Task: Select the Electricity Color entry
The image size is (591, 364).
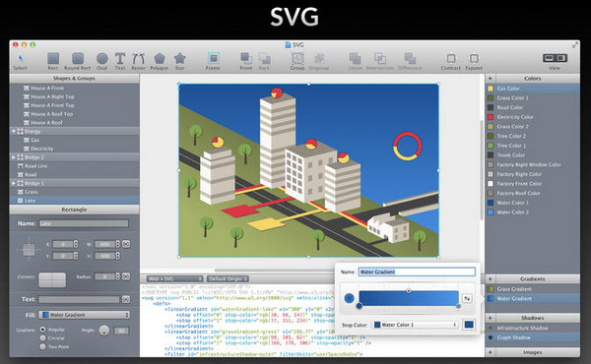Action: [x=532, y=117]
